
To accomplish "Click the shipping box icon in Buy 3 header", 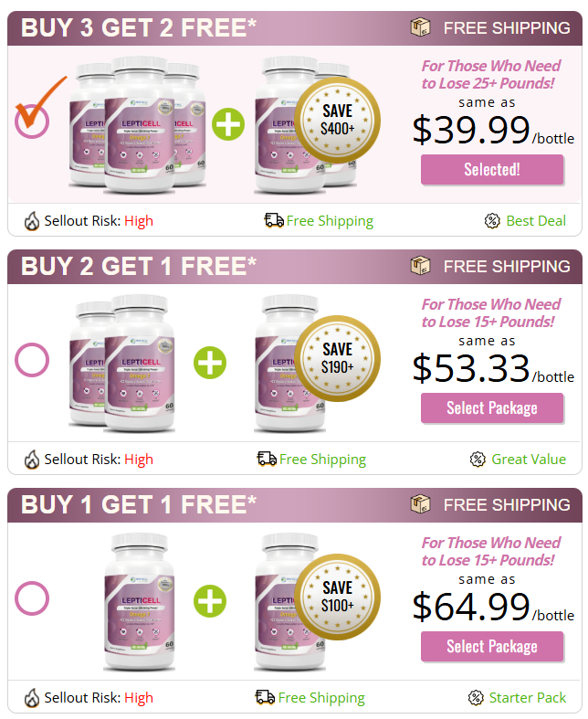I will [x=420, y=27].
